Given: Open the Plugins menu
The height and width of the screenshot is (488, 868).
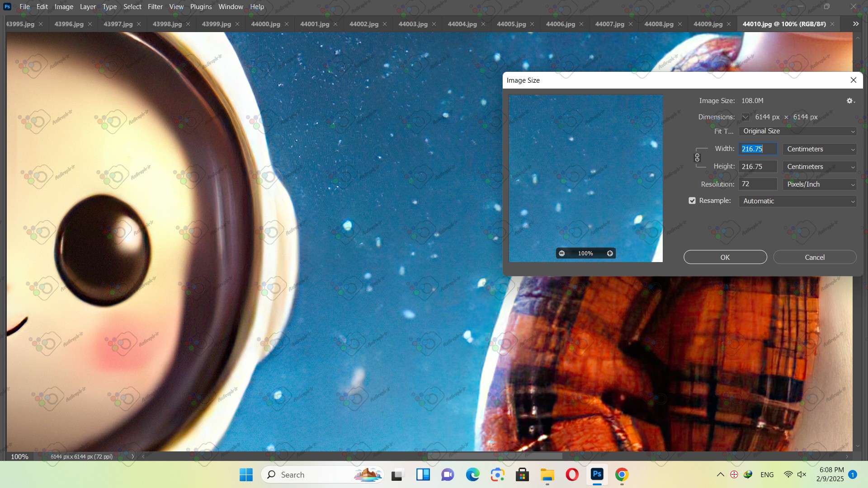Looking at the screenshot, I should 201,7.
